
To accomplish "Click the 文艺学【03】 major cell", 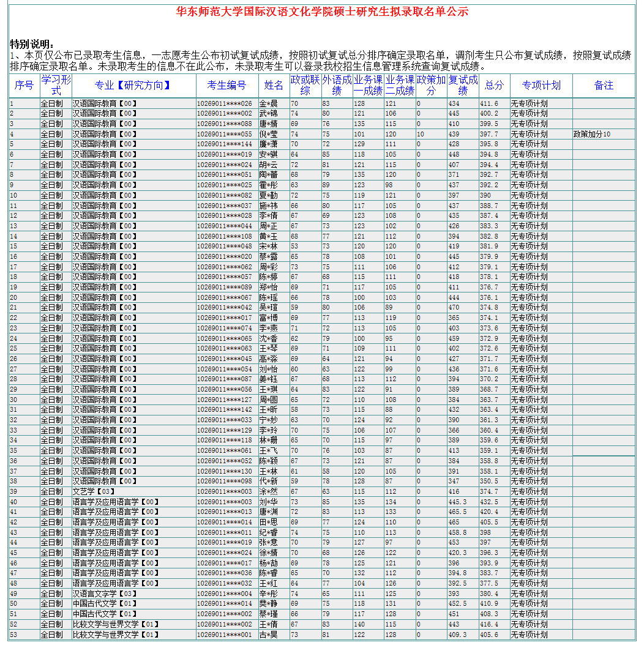I will click(94, 491).
